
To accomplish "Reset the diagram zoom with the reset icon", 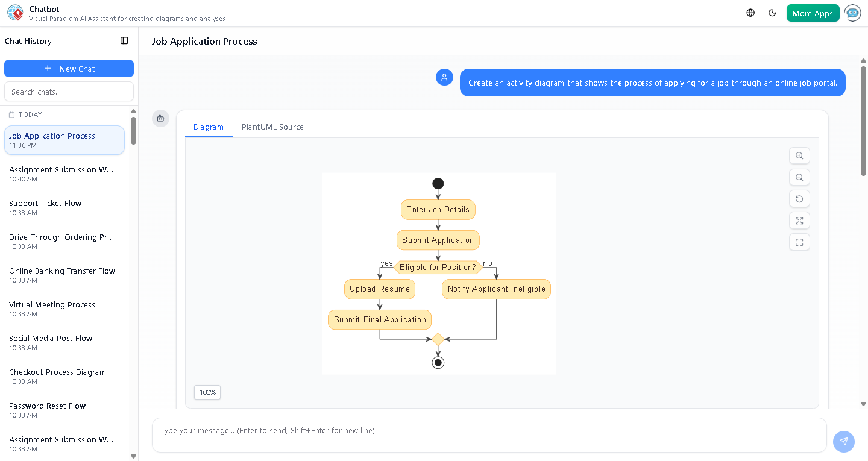I will [799, 199].
